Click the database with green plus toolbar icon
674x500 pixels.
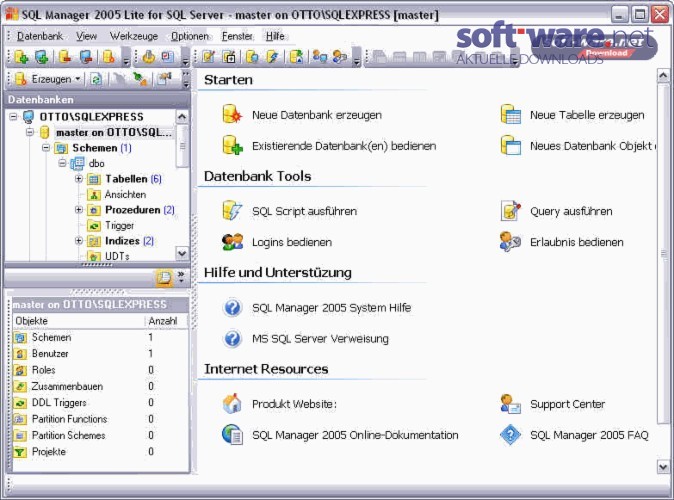coord(21,57)
